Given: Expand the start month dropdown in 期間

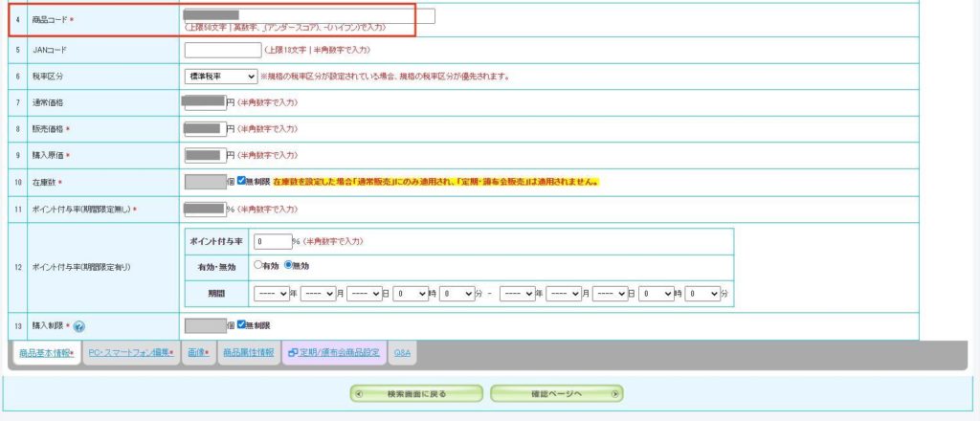Looking at the screenshot, I should (x=319, y=294).
